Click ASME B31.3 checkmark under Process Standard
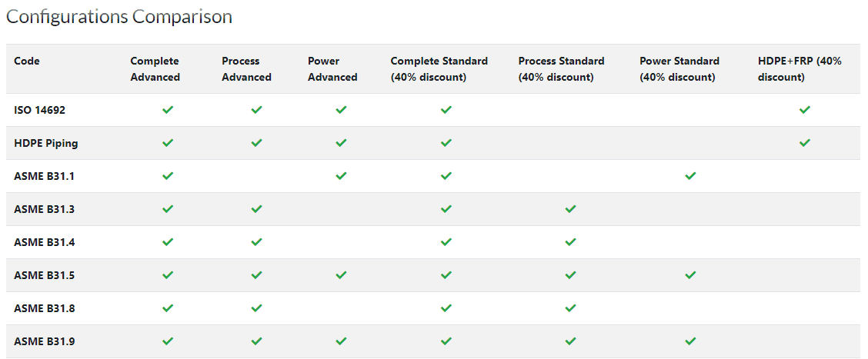868x359 pixels. 571,209
